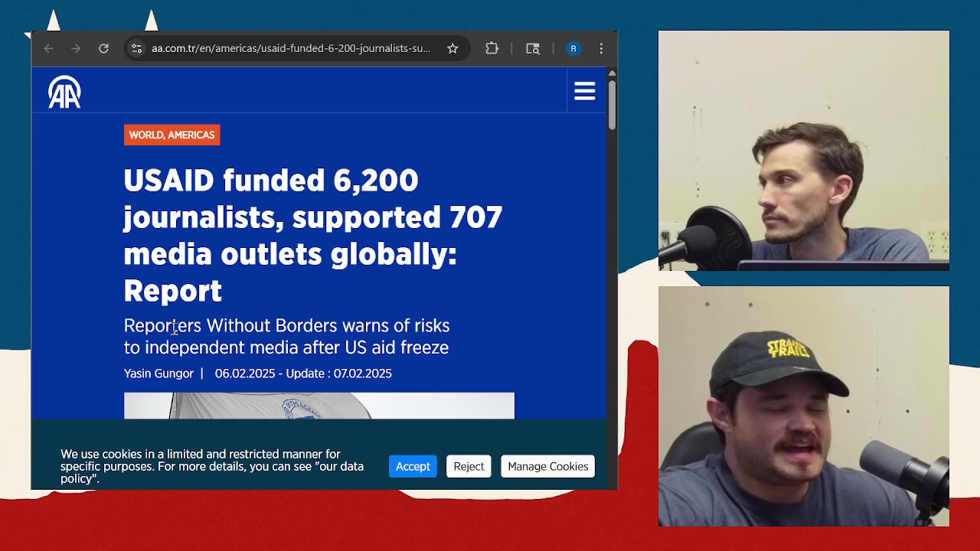Click the article headline USAID funded 6,200
This screenshot has height=551, width=980.
point(312,235)
